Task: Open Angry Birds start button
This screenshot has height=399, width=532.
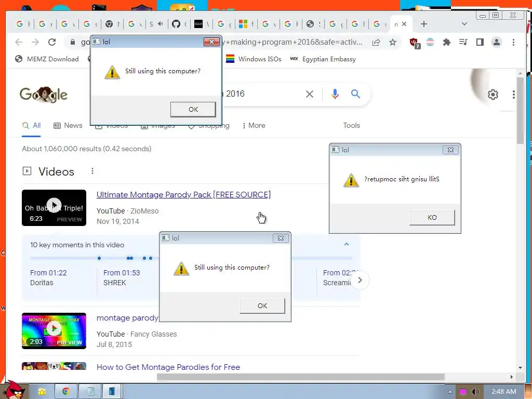Action: coord(14,390)
